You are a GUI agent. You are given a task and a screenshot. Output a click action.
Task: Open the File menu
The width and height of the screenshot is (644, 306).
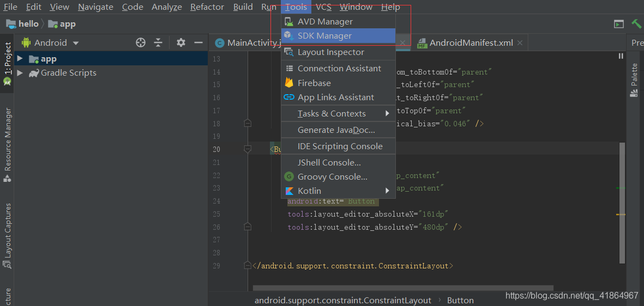10,7
